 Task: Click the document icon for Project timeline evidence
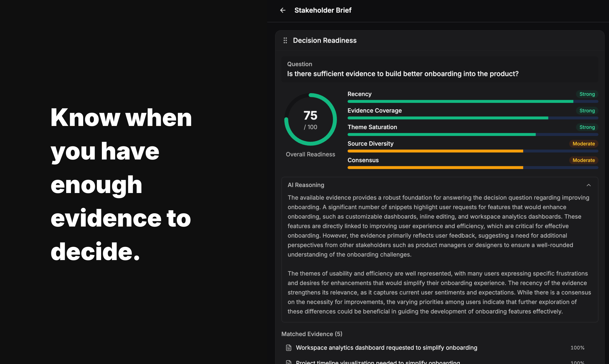point(288,362)
